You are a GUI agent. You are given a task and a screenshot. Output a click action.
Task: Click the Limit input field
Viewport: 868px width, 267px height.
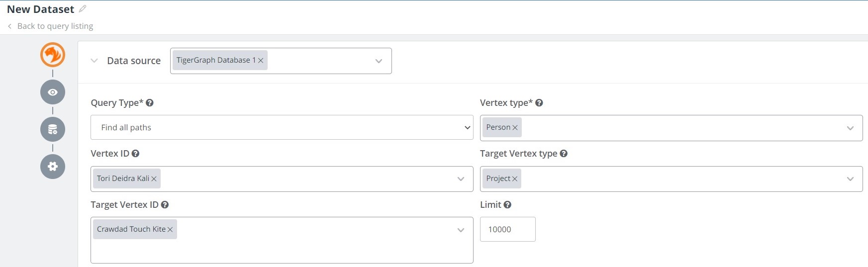coord(507,229)
